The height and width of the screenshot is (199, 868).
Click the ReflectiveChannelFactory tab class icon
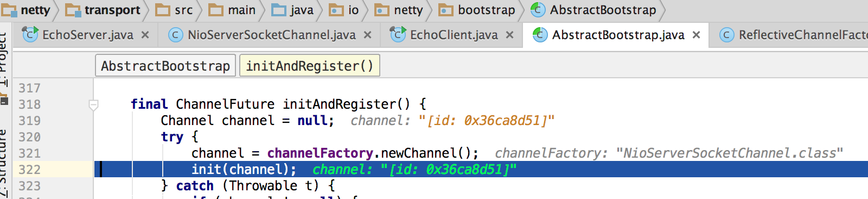[x=726, y=35]
